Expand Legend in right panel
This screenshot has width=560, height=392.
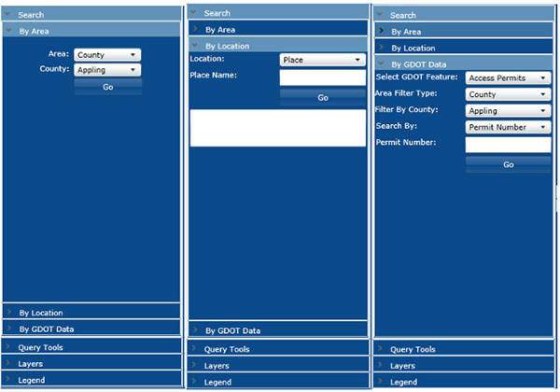pyautogui.click(x=464, y=382)
